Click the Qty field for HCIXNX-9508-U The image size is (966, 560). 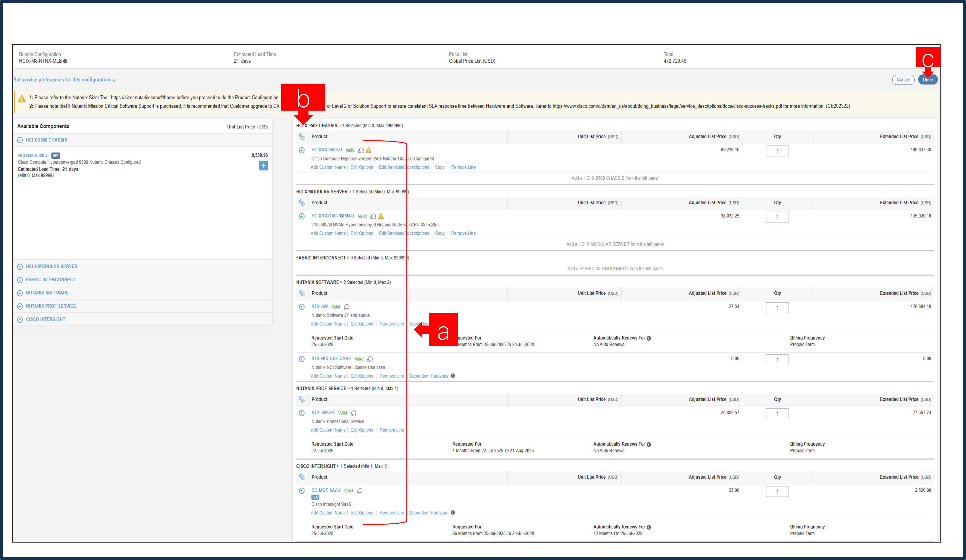tap(777, 150)
